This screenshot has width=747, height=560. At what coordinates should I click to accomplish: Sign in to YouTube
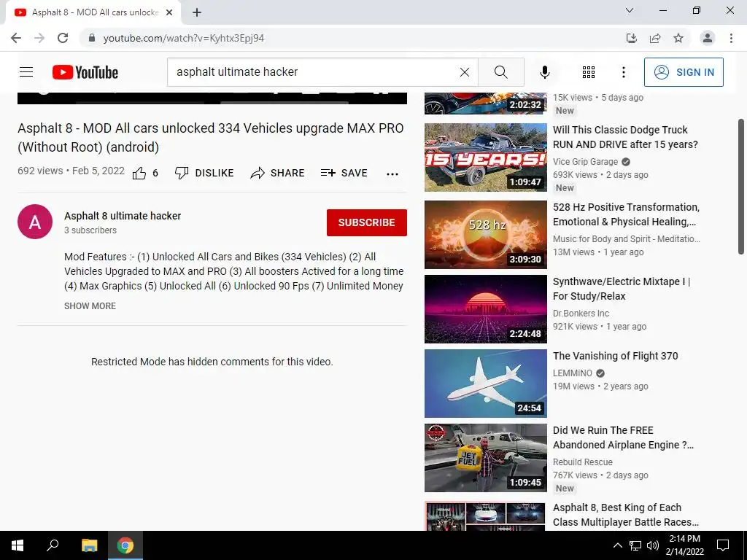tap(684, 72)
